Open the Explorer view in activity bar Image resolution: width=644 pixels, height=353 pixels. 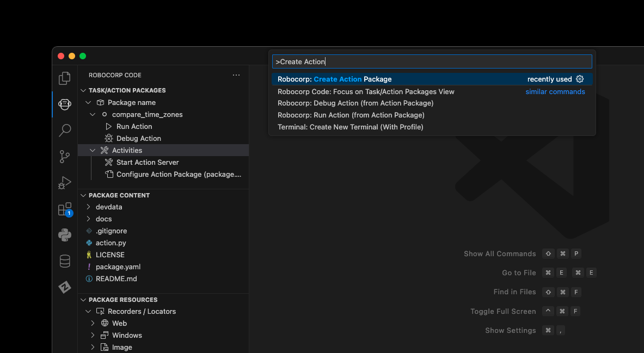[64, 78]
